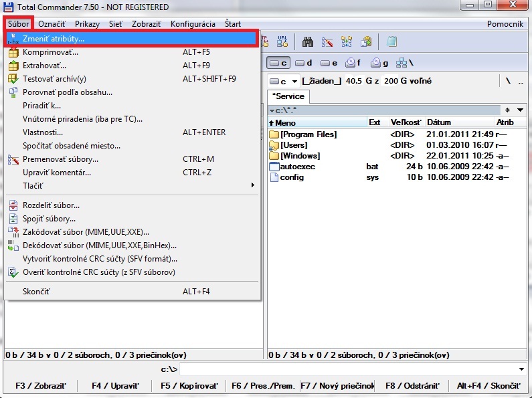This screenshot has width=532, height=398.
Task: Open the Súbor menu
Action: coord(19,24)
